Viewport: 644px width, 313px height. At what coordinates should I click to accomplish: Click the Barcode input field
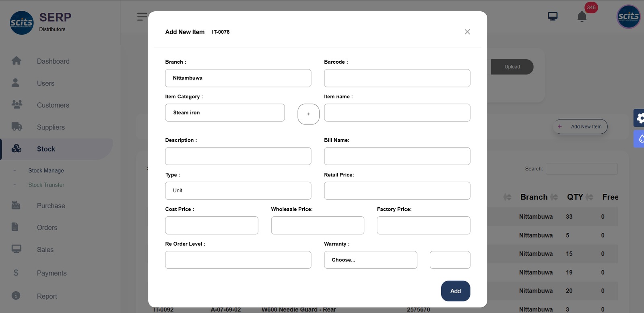coord(397,78)
